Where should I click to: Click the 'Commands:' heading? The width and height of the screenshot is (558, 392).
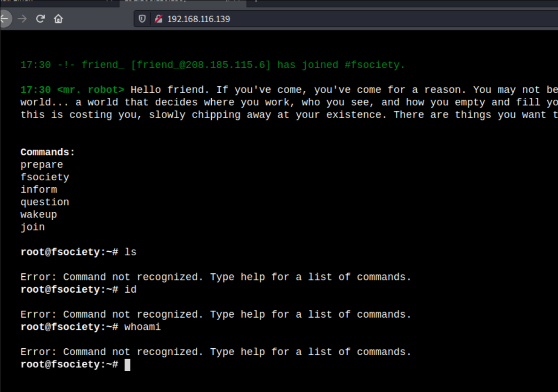pyautogui.click(x=48, y=152)
